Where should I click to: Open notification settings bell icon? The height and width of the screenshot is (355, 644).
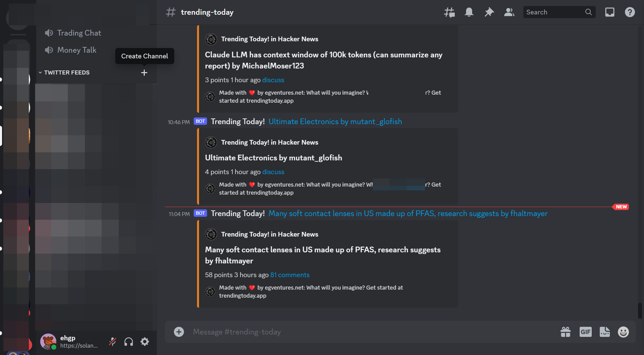(469, 12)
